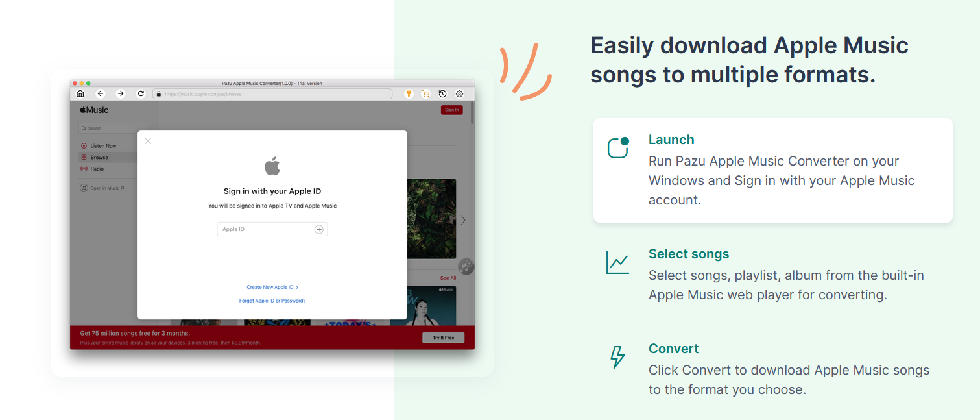Click the 'Sign in with your Apple ID' heading

tap(272, 191)
